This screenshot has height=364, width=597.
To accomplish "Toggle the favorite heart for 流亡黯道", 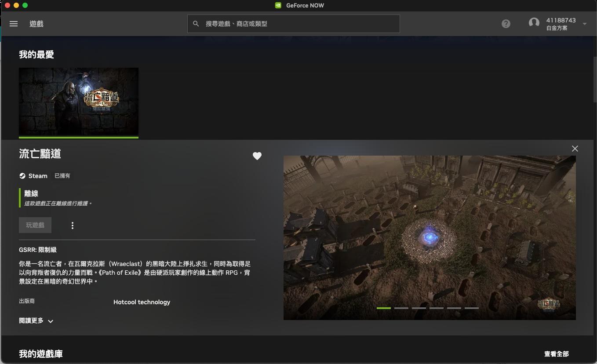I will click(x=257, y=156).
